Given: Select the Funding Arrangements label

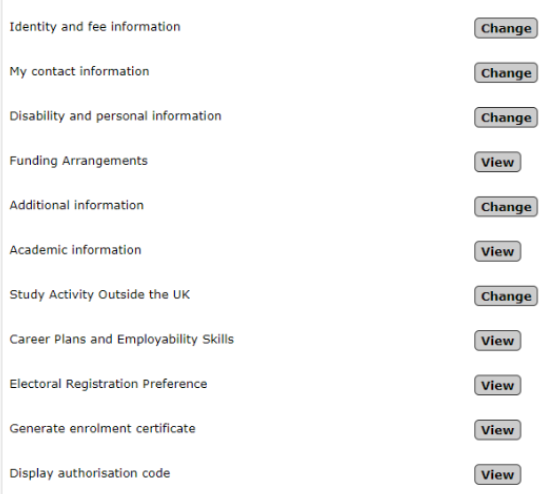Looking at the screenshot, I should [x=78, y=161].
